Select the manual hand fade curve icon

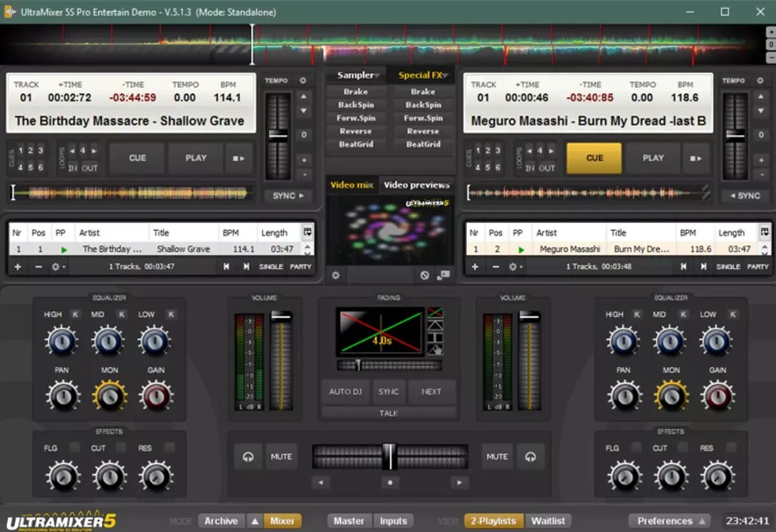coord(435,350)
